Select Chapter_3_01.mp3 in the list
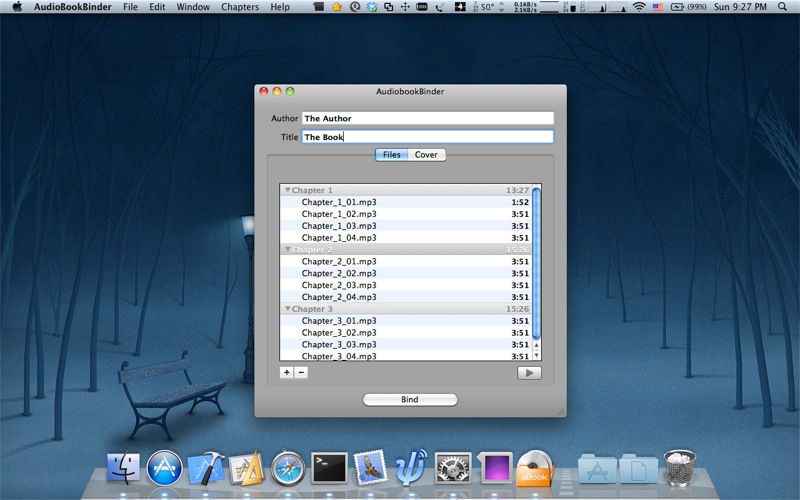The image size is (800, 500). 406,320
